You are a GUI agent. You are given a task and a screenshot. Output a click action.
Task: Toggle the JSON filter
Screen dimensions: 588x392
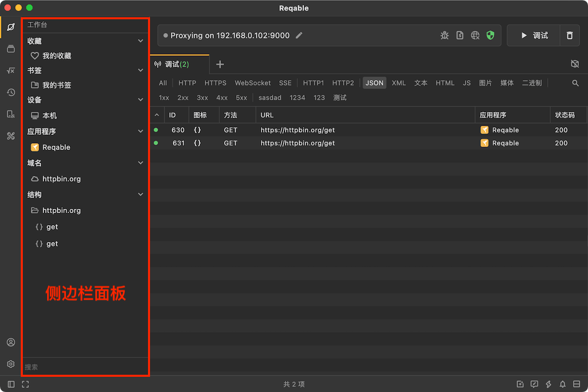pyautogui.click(x=375, y=83)
